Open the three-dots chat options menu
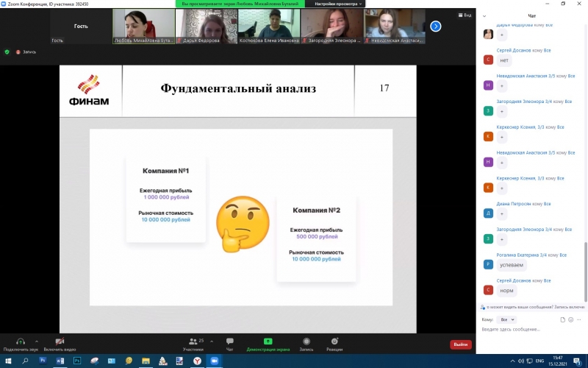This screenshot has height=368, width=588. 579,319
